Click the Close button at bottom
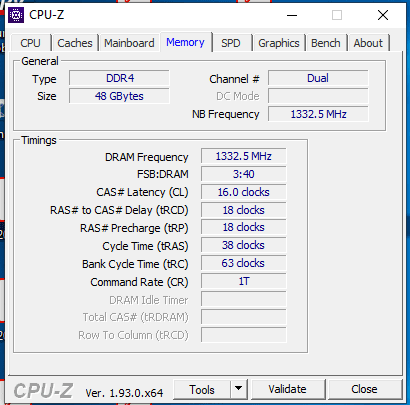This screenshot has width=410, height=405. [x=364, y=389]
